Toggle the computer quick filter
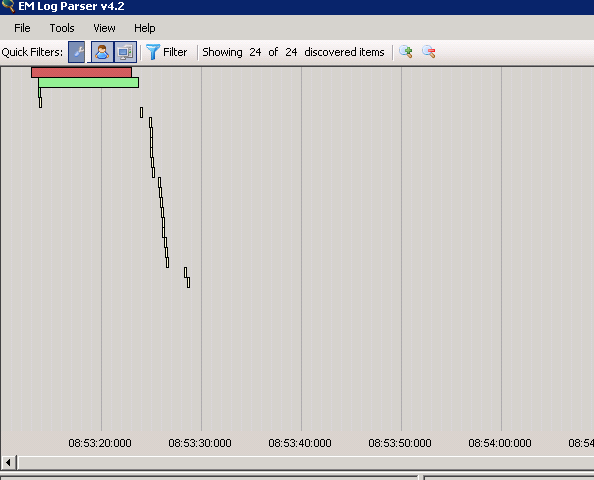The width and height of the screenshot is (594, 480). [x=125, y=52]
